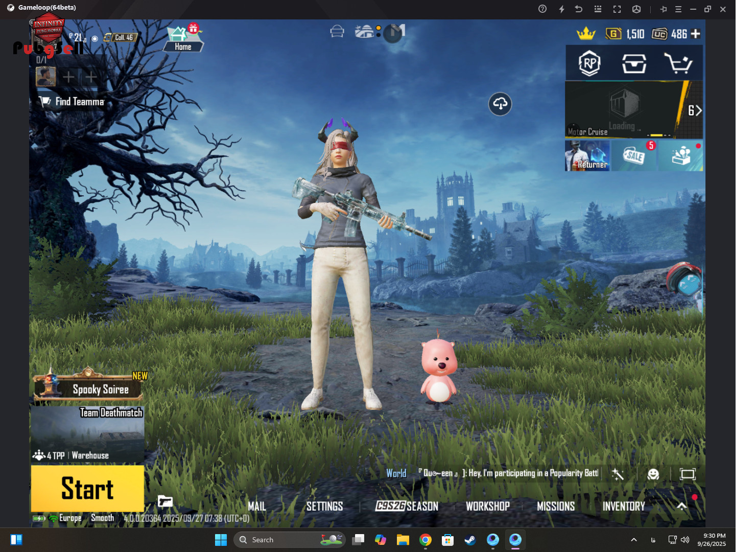Click the vehicle garage icon at top

pos(337,32)
